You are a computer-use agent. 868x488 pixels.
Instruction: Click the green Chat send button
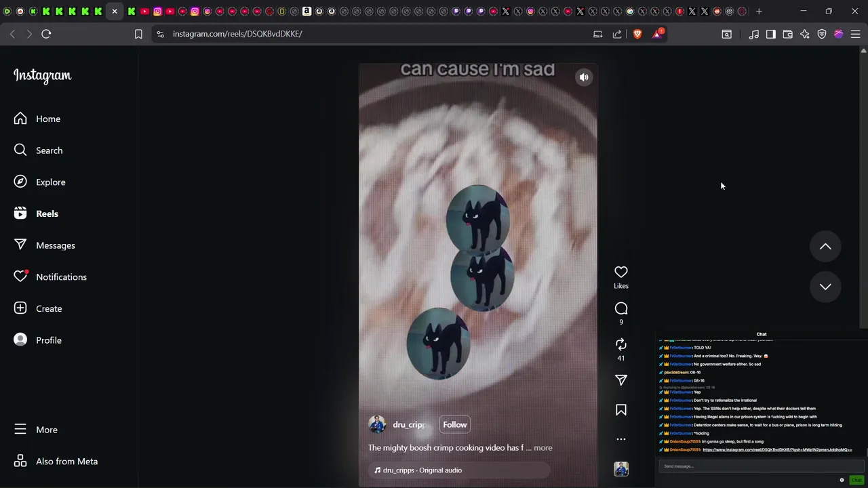[856, 480]
